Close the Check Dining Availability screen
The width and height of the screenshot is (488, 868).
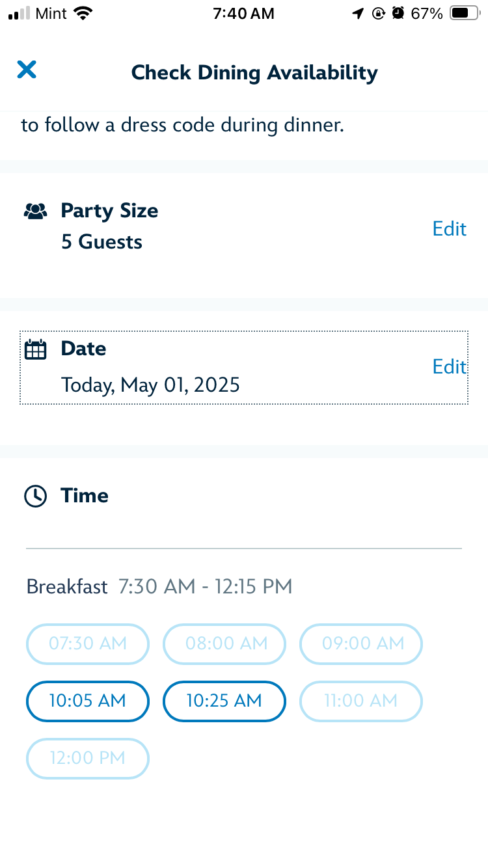coord(27,70)
